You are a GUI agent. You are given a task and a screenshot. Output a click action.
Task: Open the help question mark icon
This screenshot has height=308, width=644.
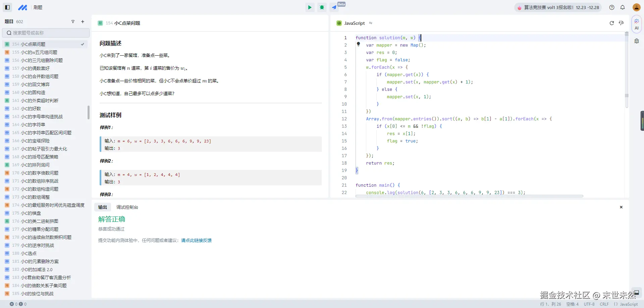612,7
